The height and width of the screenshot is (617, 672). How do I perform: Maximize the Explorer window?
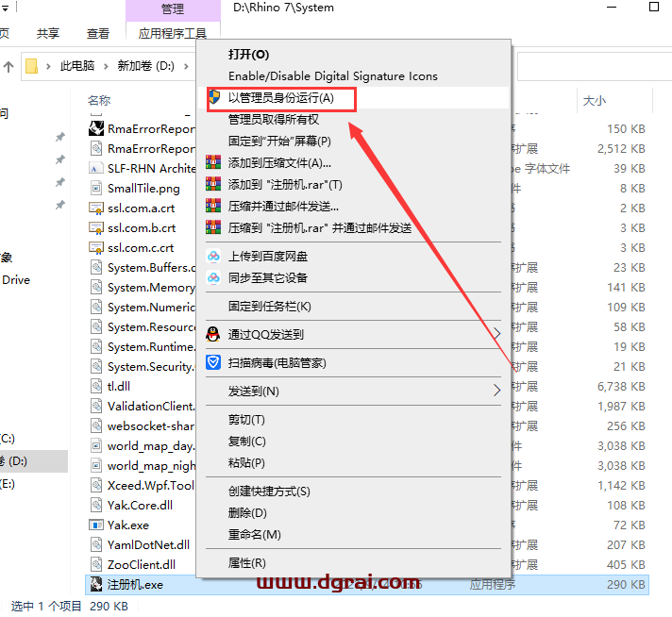tap(654, 7)
